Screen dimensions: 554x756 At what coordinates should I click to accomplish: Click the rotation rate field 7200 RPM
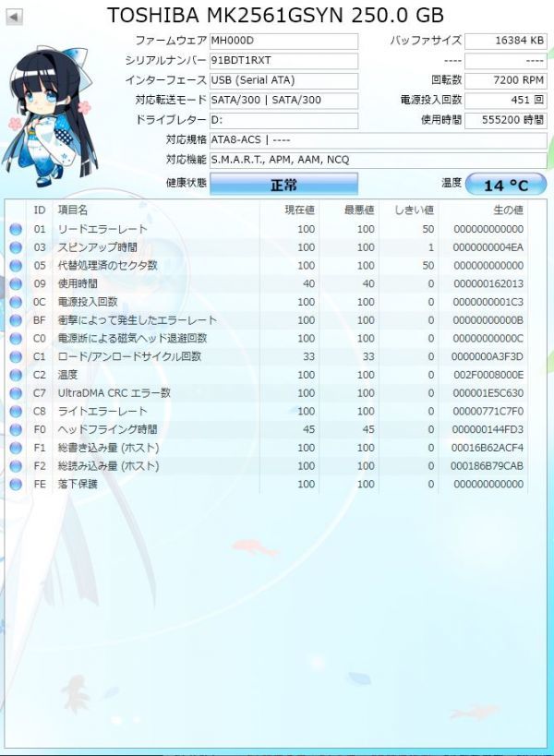(506, 80)
